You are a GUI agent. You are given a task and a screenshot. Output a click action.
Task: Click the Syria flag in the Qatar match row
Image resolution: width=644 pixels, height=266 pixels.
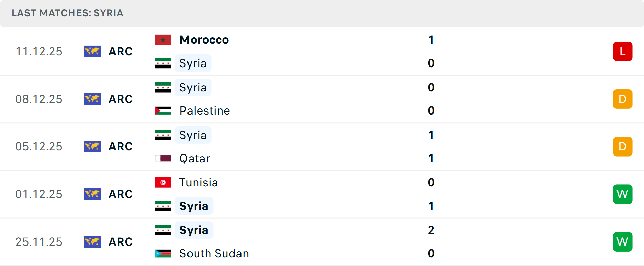pos(163,135)
